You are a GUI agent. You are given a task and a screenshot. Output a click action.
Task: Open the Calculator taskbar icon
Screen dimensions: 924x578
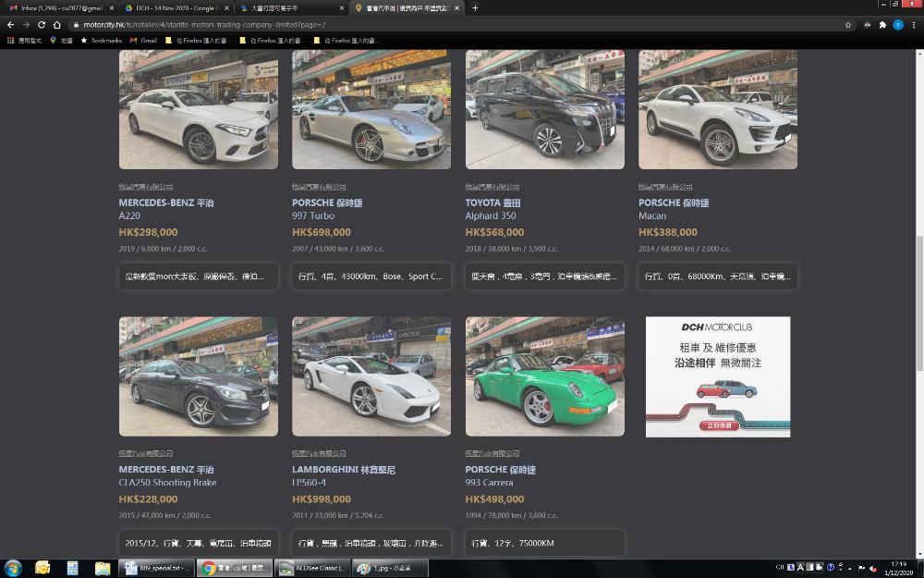(x=72, y=568)
